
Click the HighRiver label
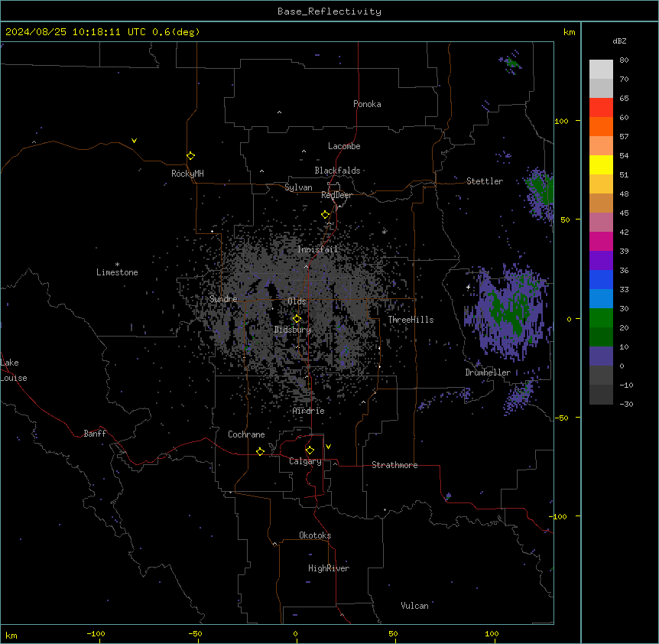tap(329, 568)
